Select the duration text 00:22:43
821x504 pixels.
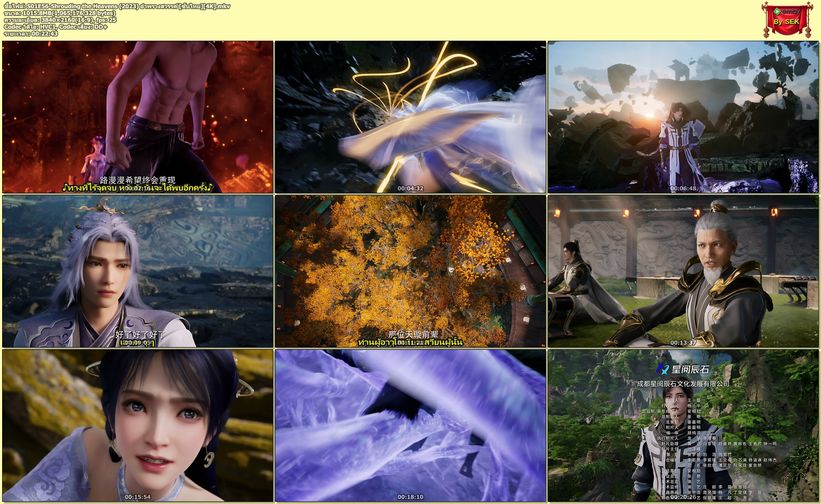pyautogui.click(x=30, y=33)
